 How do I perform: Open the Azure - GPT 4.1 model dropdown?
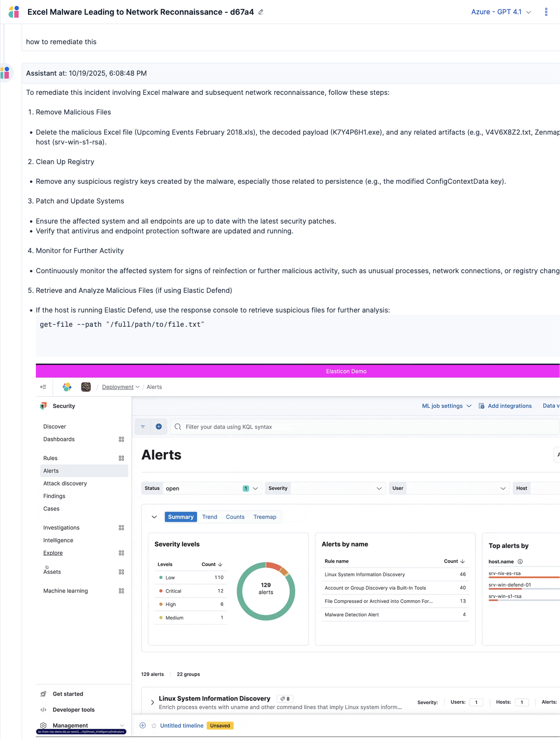[x=501, y=12]
